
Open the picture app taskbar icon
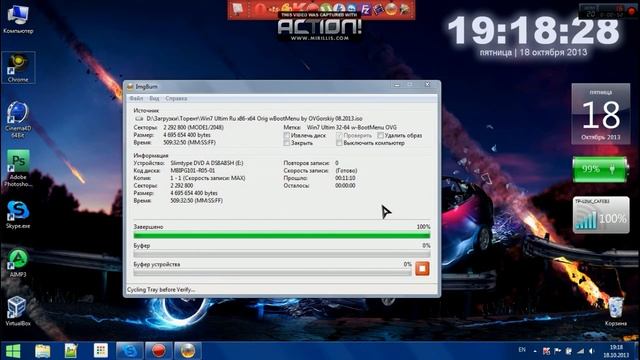click(71, 351)
